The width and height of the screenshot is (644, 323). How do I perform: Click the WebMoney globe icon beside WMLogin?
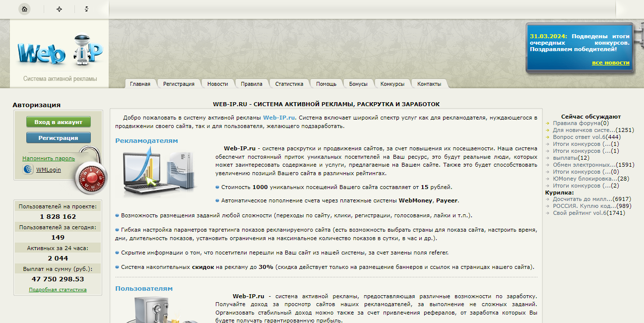[x=28, y=170]
